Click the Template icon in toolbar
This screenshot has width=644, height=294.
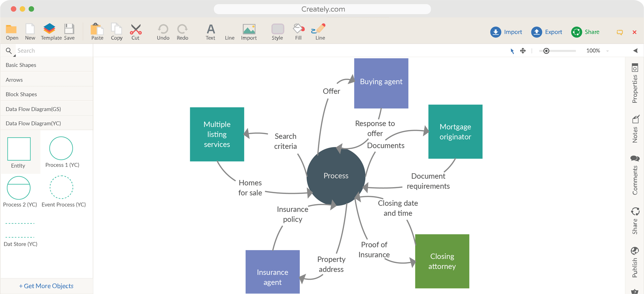click(50, 30)
